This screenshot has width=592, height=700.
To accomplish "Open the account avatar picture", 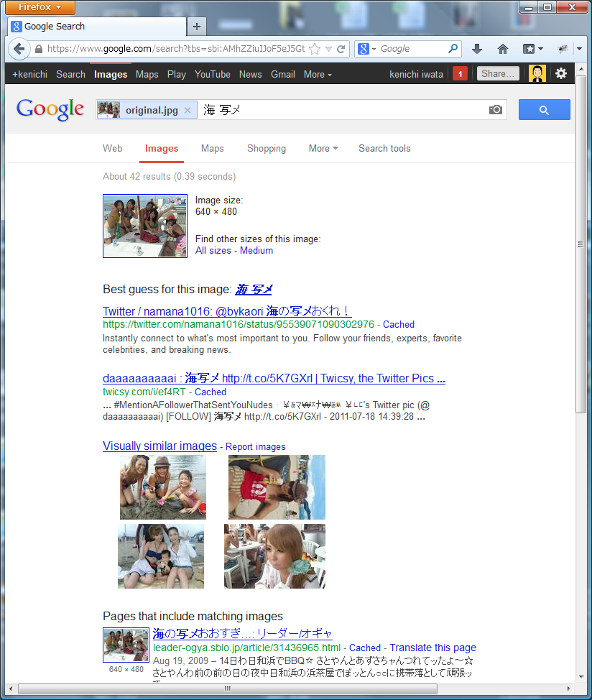I will click(537, 73).
